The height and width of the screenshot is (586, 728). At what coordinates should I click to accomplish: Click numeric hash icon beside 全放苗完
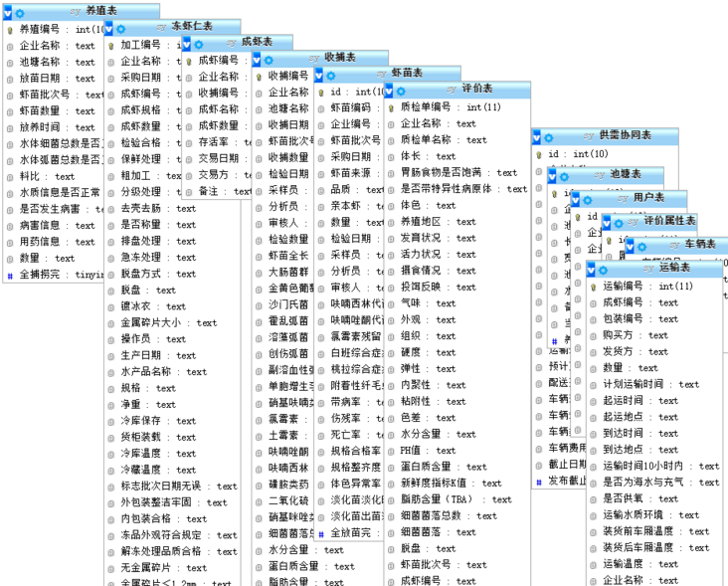point(321,534)
